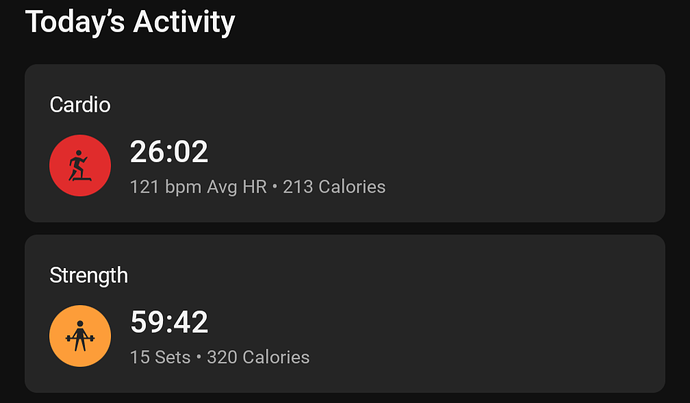The image size is (690, 403).
Task: Tap the 121 bpm Avg HR text
Action: click(x=198, y=187)
